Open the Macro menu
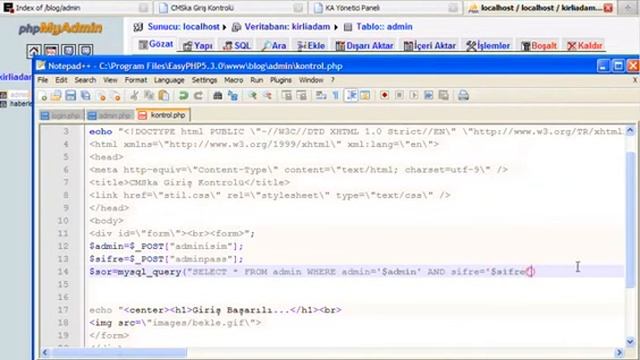Screen dimensions: 640x360 click(x=233, y=80)
